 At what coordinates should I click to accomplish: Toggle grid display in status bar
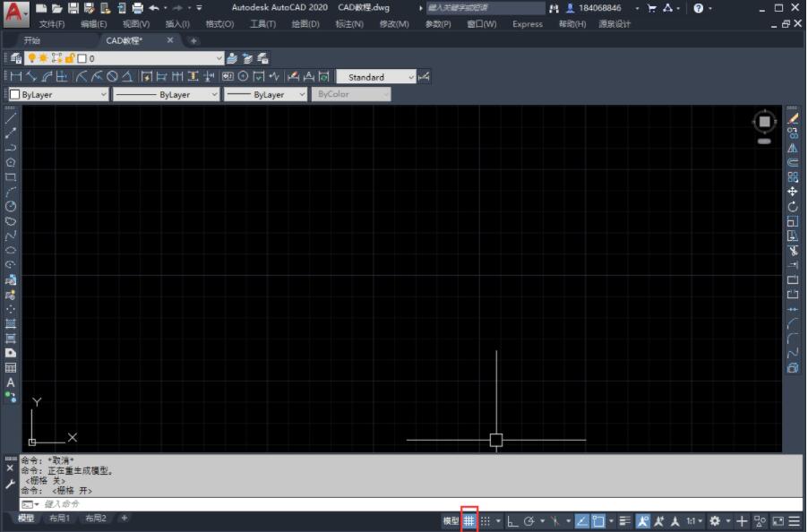point(469,520)
